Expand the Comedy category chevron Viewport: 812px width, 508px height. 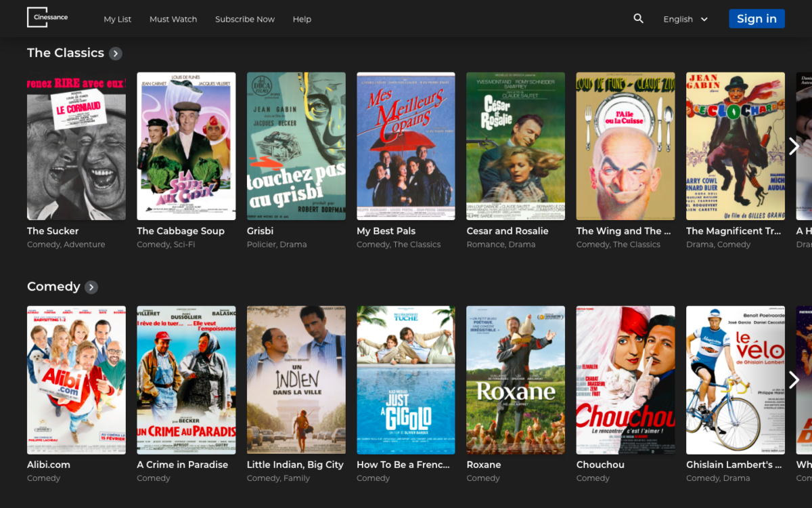(91, 287)
